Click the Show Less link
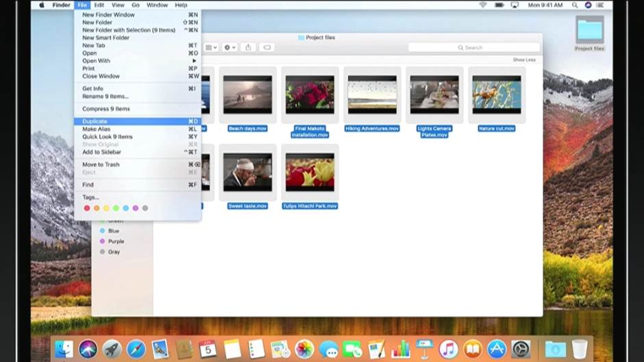The image size is (644, 362). tap(524, 60)
